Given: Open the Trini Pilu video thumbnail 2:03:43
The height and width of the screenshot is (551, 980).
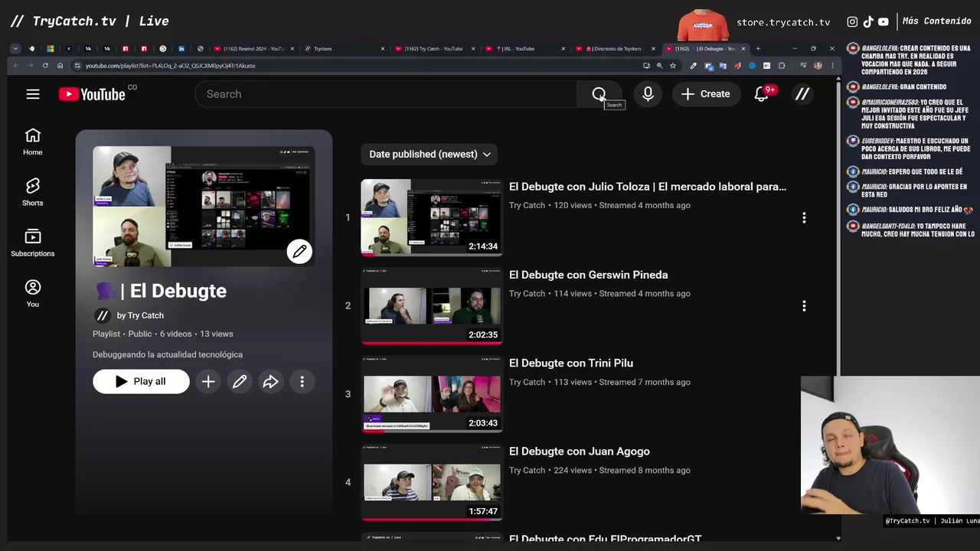Looking at the screenshot, I should point(432,394).
